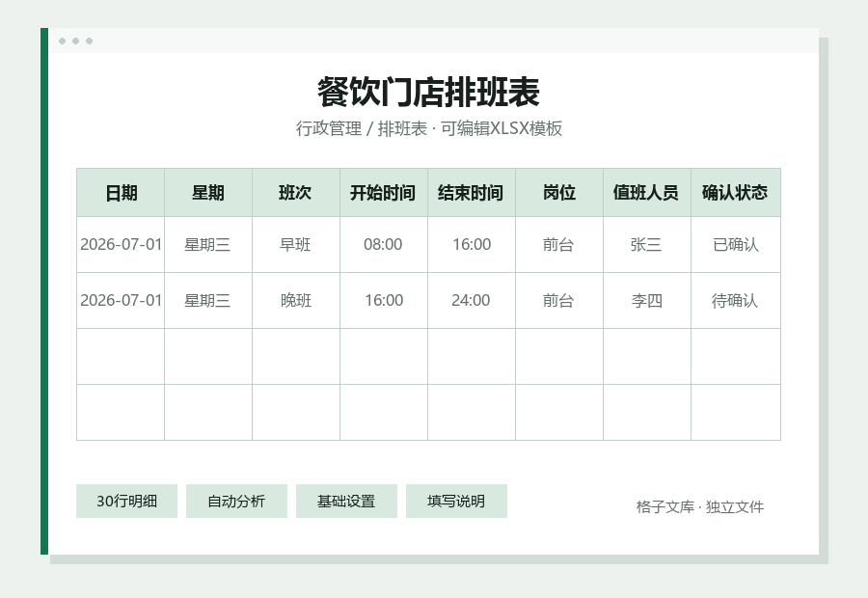
Task: Select the date cell in the 早班 row
Action: (121, 244)
